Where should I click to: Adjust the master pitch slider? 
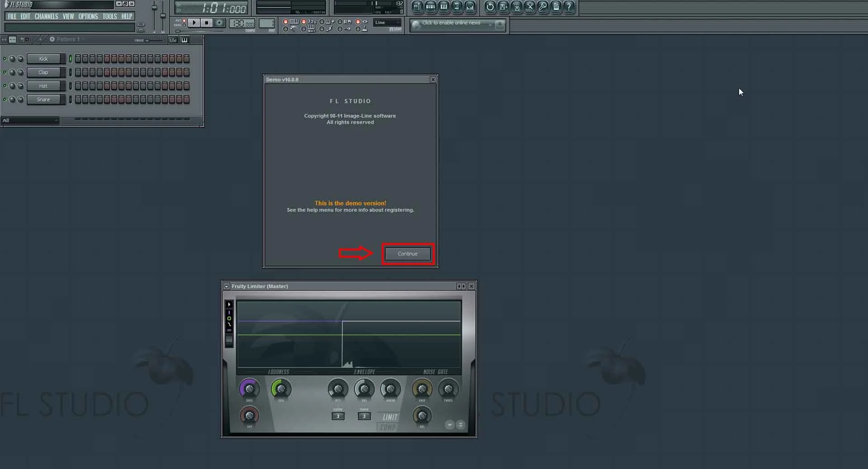click(x=163, y=17)
